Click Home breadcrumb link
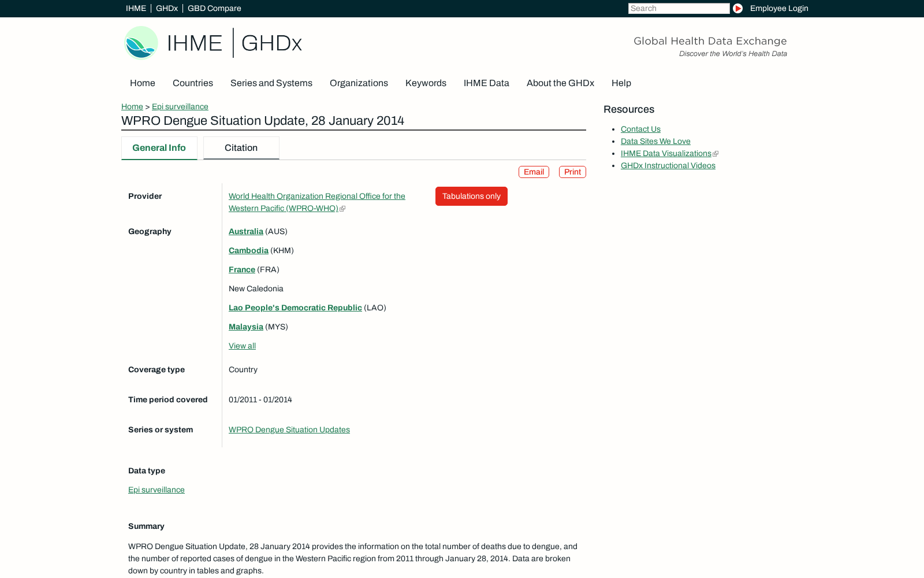Screen dimensions: 924x578 pyautogui.click(x=132, y=106)
